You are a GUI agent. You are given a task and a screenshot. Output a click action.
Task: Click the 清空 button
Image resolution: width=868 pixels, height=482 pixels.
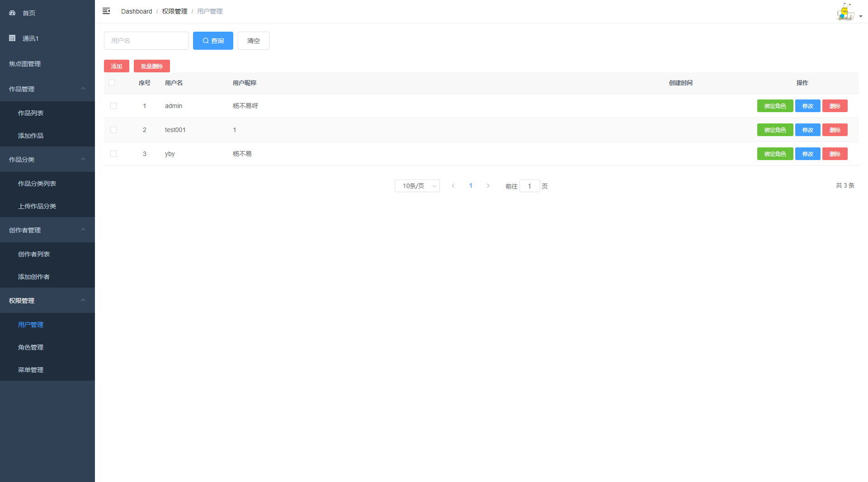[x=254, y=41]
